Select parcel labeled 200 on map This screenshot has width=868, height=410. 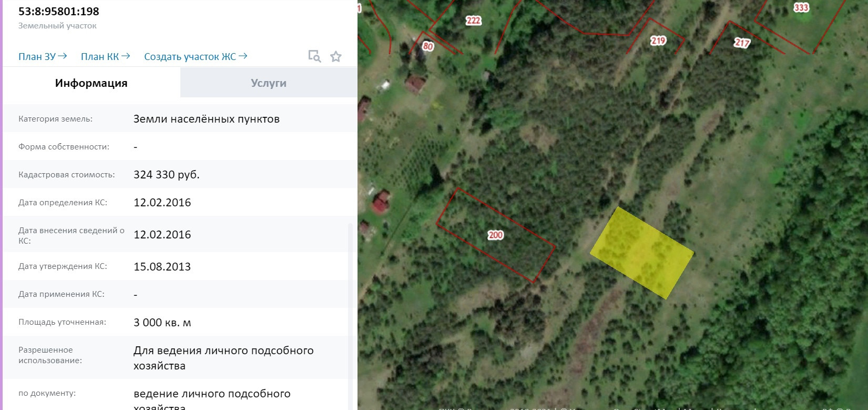[x=496, y=235]
